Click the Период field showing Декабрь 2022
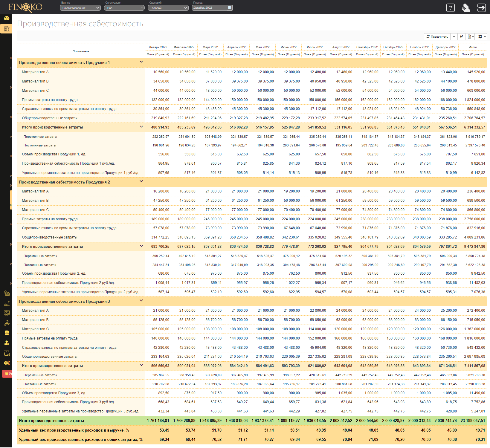Image resolution: width=490 pixels, height=448 pixels. 209,8
